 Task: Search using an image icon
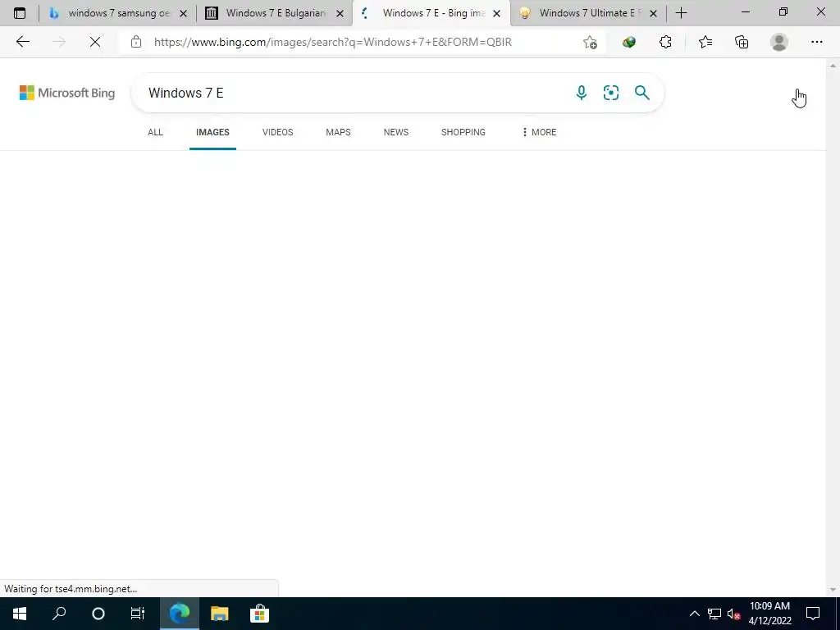[x=610, y=93]
